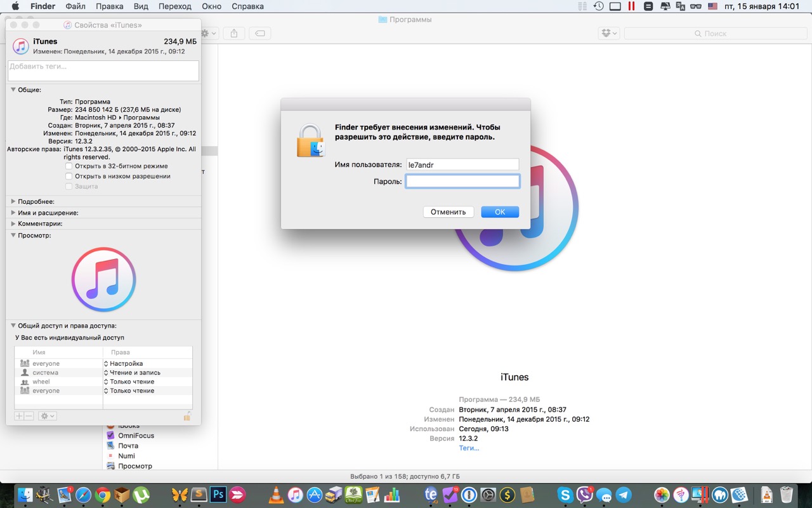Enable Открыть в 32-битном режиме
This screenshot has width=812, height=508.
point(69,166)
